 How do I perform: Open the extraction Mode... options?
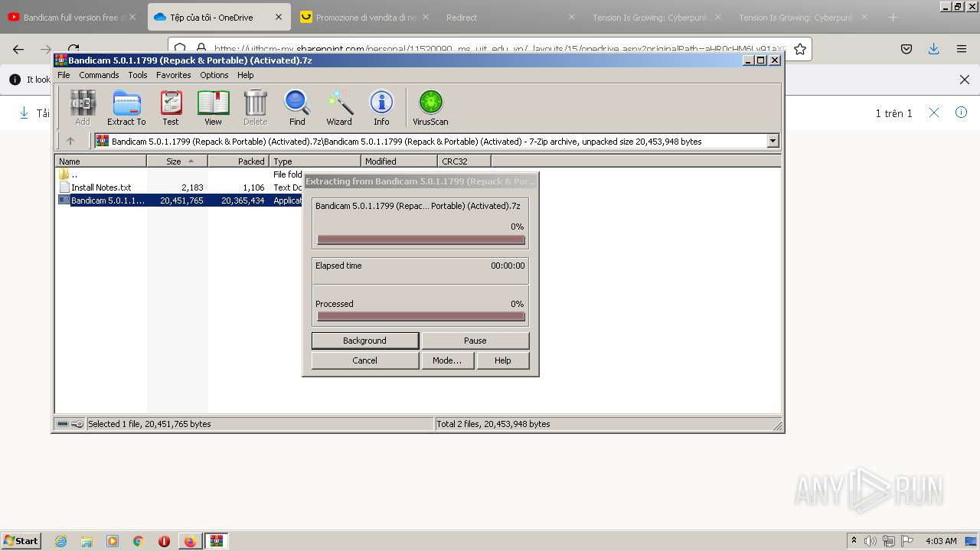click(447, 360)
